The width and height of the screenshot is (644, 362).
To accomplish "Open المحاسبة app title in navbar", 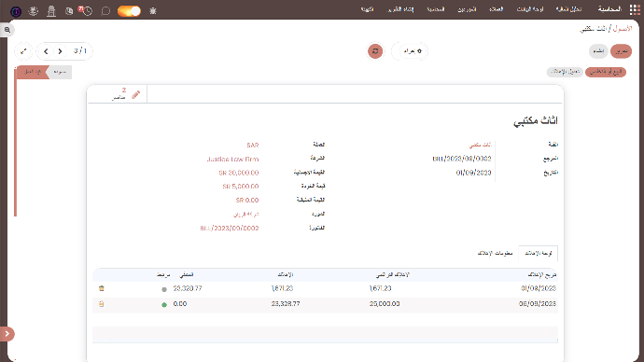I will (x=609, y=9).
